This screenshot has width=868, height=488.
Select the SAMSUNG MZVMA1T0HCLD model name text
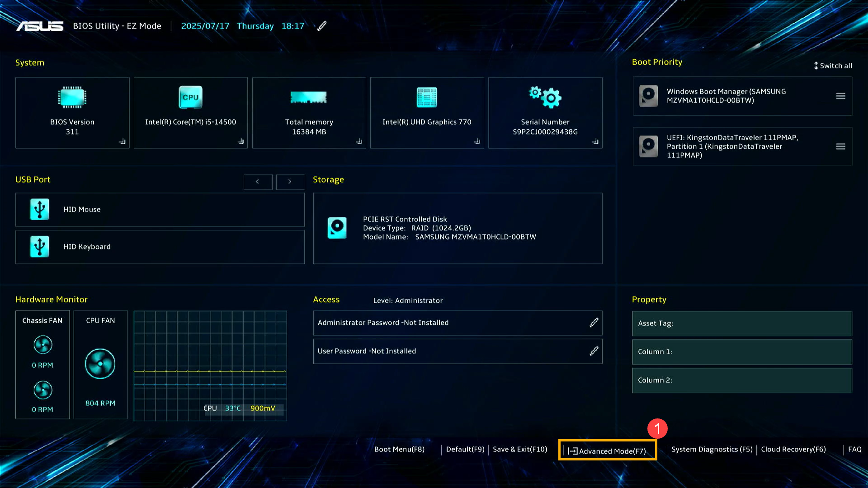[x=476, y=237]
